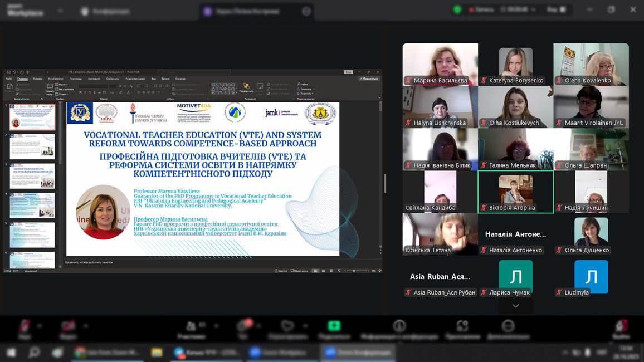Click the green Share screen icon
Viewport: 644px width, 362px height.
334,326
